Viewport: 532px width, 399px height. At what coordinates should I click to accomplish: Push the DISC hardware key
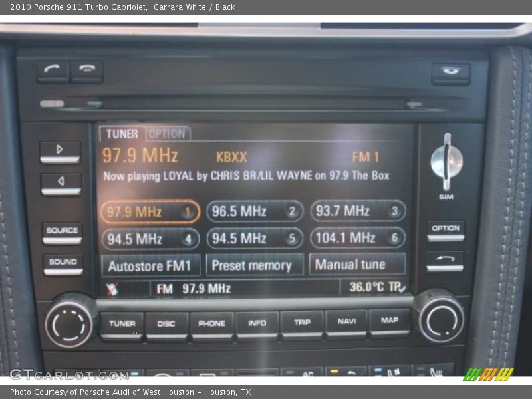coord(166,326)
